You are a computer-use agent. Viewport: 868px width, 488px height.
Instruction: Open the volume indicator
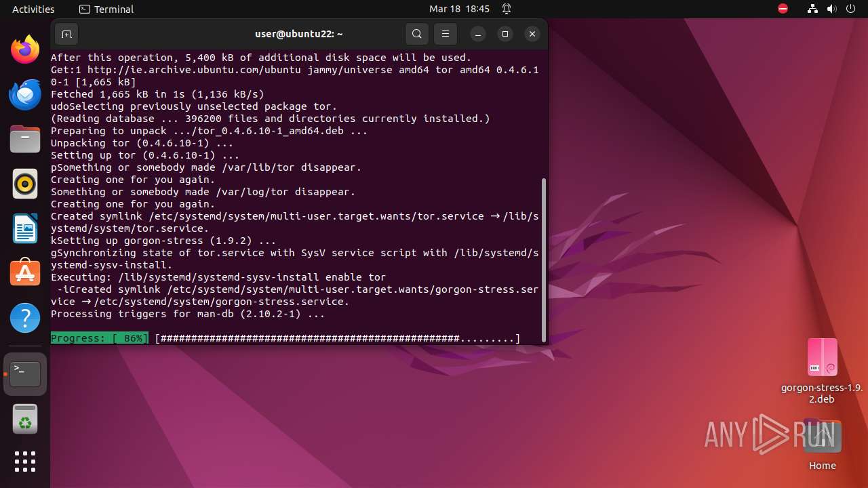click(832, 9)
